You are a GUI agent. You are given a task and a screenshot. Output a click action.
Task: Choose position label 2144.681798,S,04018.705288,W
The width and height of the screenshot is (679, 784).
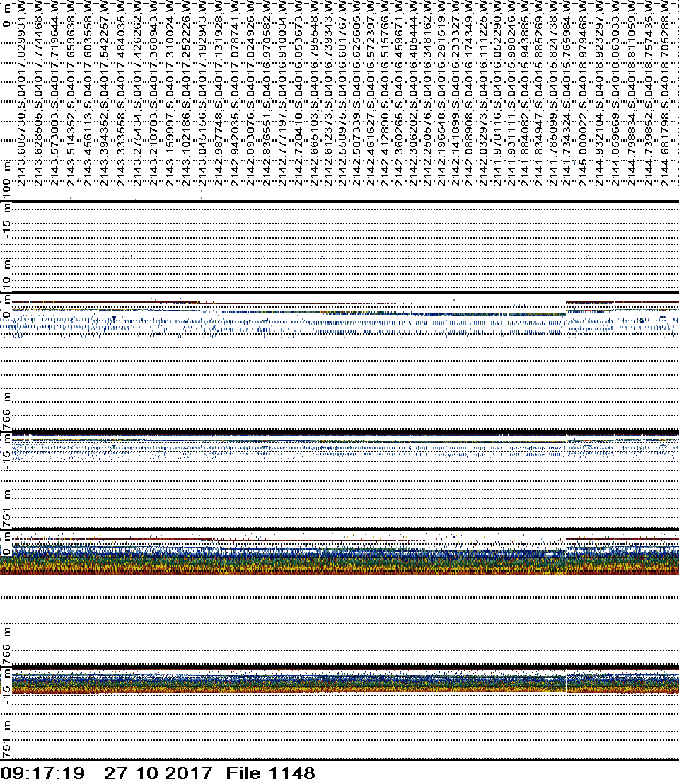[664, 93]
